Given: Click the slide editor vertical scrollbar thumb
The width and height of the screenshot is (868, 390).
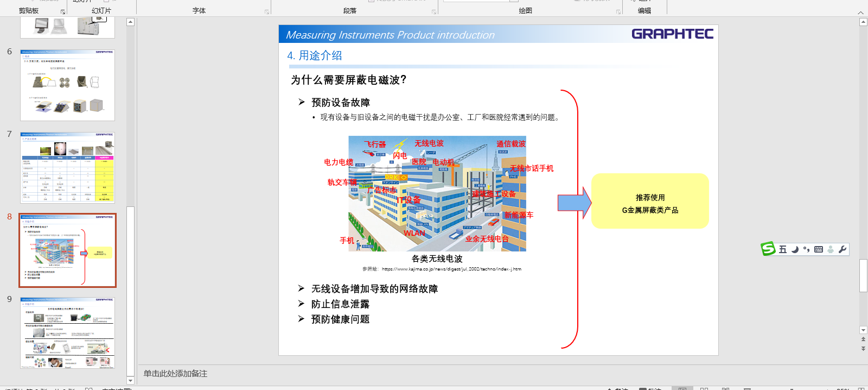Looking at the screenshot, I should [863, 276].
